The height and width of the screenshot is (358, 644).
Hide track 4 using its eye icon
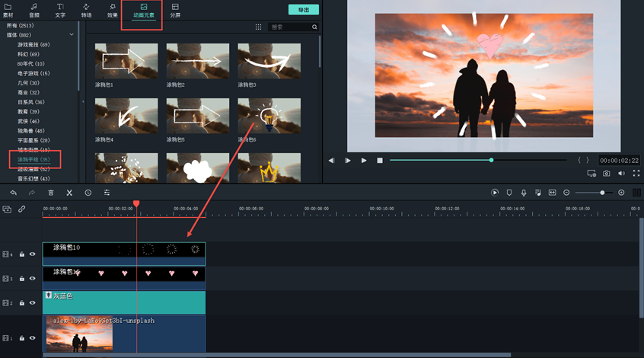coord(33,254)
